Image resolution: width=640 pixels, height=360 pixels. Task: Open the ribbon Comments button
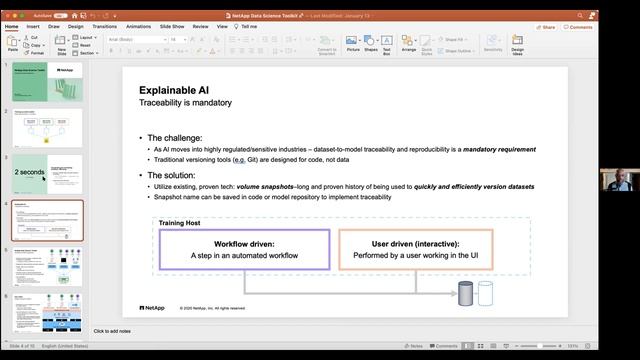click(x=578, y=27)
